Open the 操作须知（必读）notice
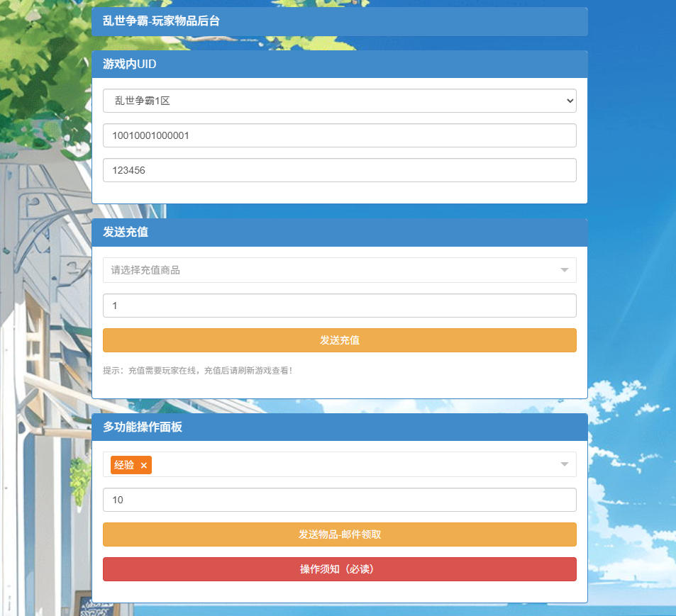Image resolution: width=676 pixels, height=616 pixels. (339, 569)
